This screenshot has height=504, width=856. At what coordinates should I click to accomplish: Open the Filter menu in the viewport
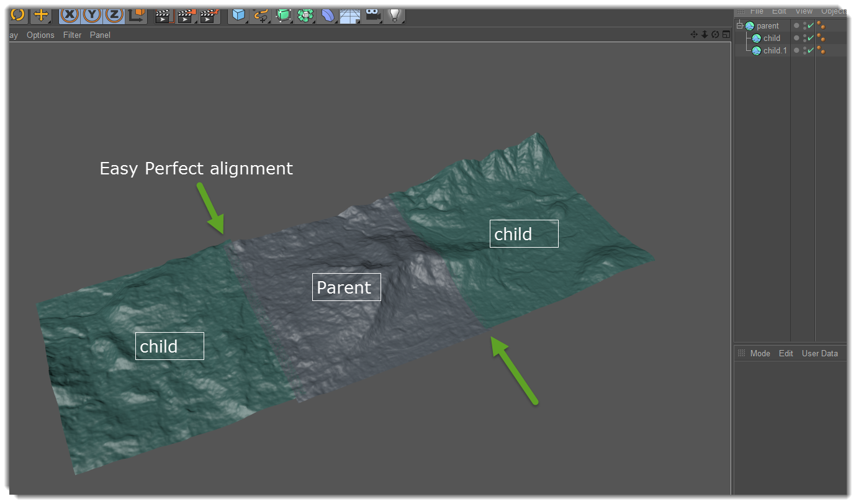(x=72, y=35)
